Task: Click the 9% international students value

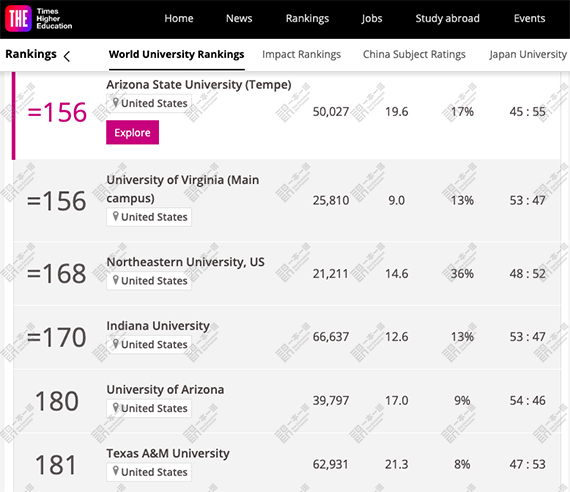Action: [462, 400]
